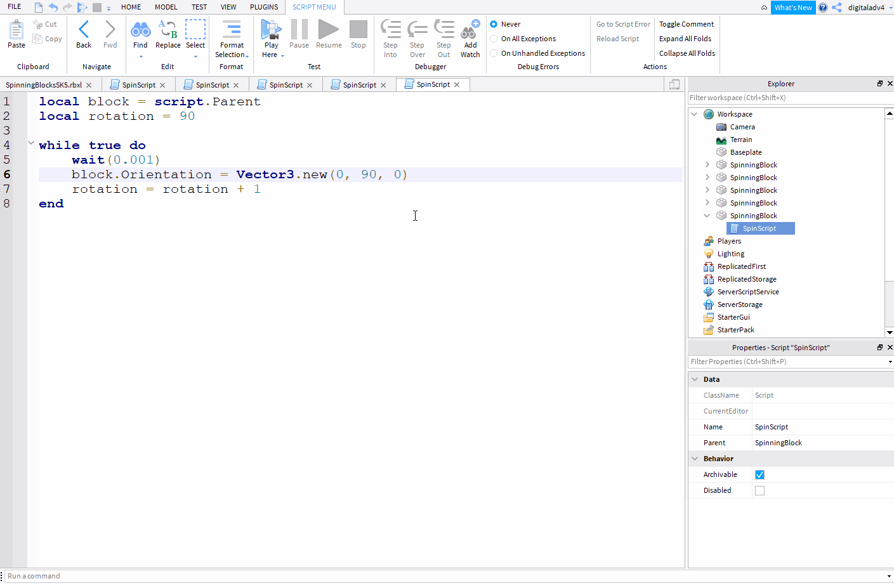Expand the fourth SpinningBlock node
This screenshot has height=588, width=894.
click(707, 203)
